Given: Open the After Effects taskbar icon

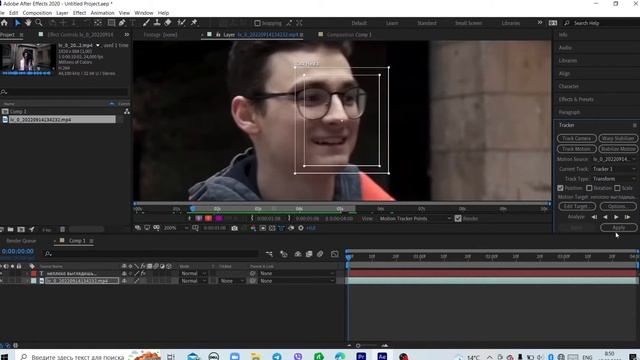Looking at the screenshot, I should coord(382,356).
